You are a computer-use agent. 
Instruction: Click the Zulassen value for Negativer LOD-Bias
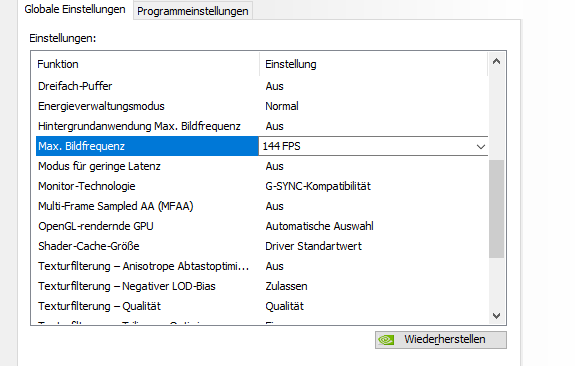point(286,286)
